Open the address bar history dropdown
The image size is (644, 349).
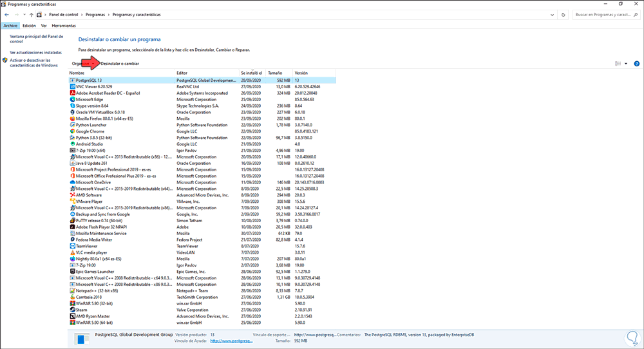552,15
